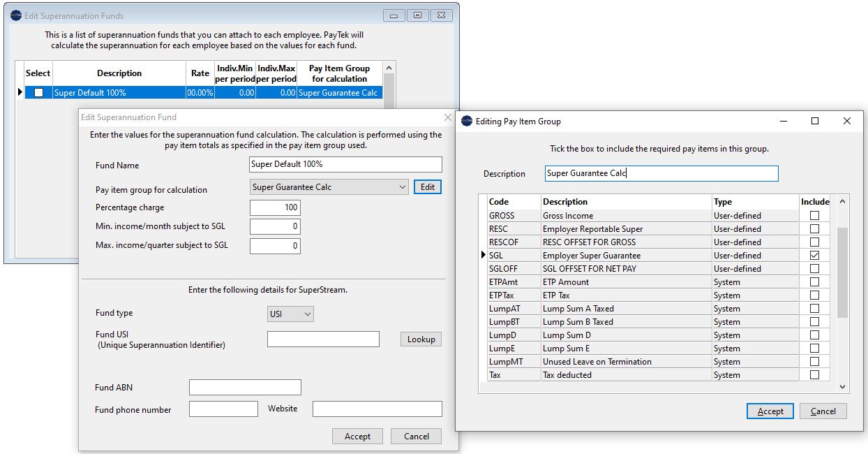The height and width of the screenshot is (454, 868).
Task: Click the pay item list vertical scrollbar thumb
Action: (842, 272)
